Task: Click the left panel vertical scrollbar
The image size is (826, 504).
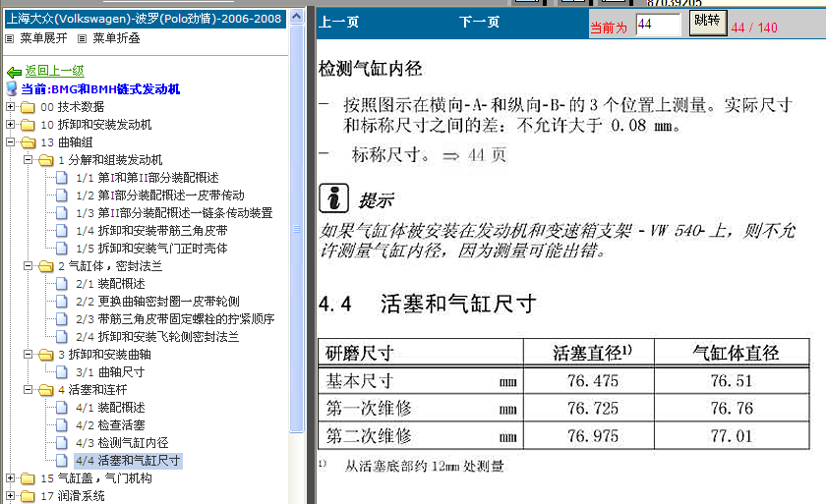Action: click(297, 246)
